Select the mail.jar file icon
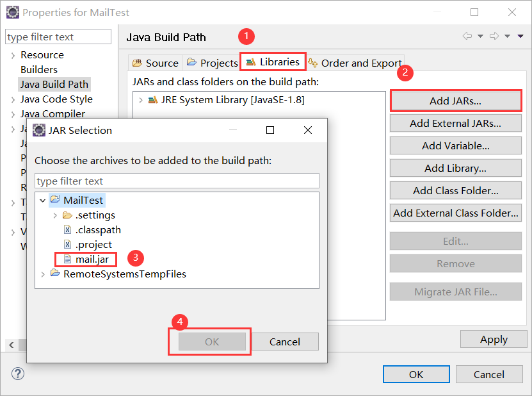532x396 pixels. pyautogui.click(x=67, y=260)
